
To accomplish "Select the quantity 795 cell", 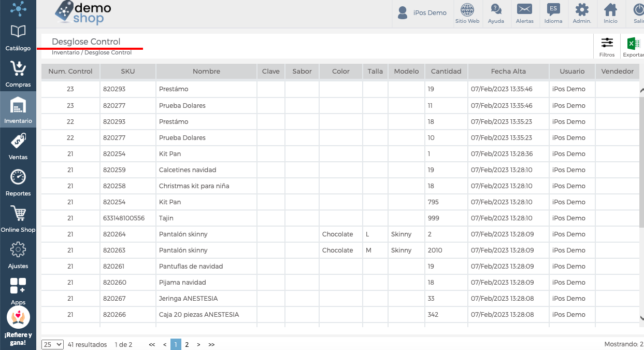I will click(x=446, y=202).
